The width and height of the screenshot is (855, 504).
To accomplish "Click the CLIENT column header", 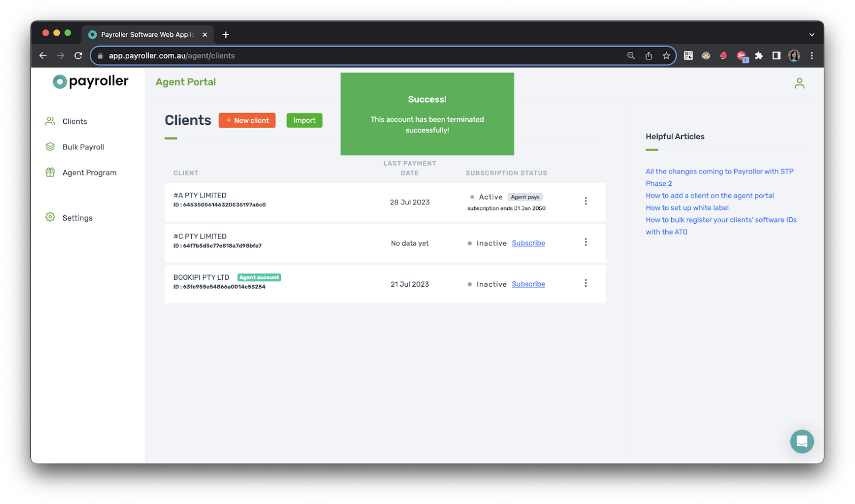I will (x=185, y=173).
